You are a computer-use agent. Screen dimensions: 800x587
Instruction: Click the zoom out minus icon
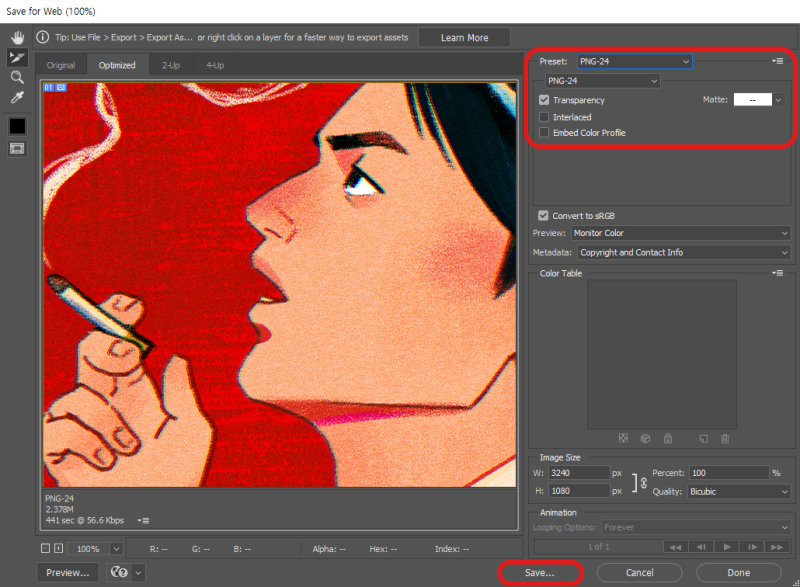tap(45, 548)
